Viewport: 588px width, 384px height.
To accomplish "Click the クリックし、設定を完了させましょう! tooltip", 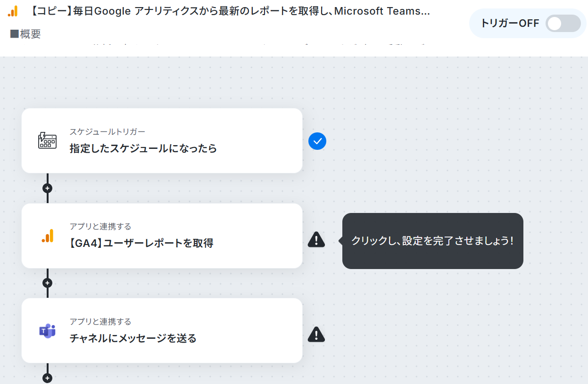I will tap(432, 241).
